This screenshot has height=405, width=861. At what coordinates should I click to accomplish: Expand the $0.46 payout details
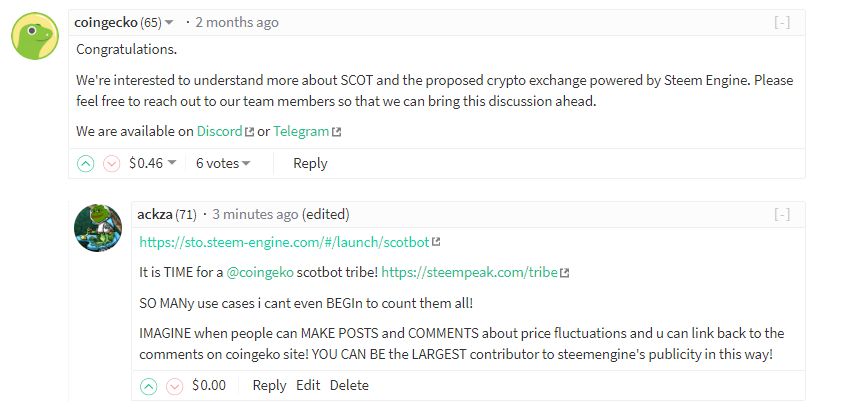pos(172,163)
